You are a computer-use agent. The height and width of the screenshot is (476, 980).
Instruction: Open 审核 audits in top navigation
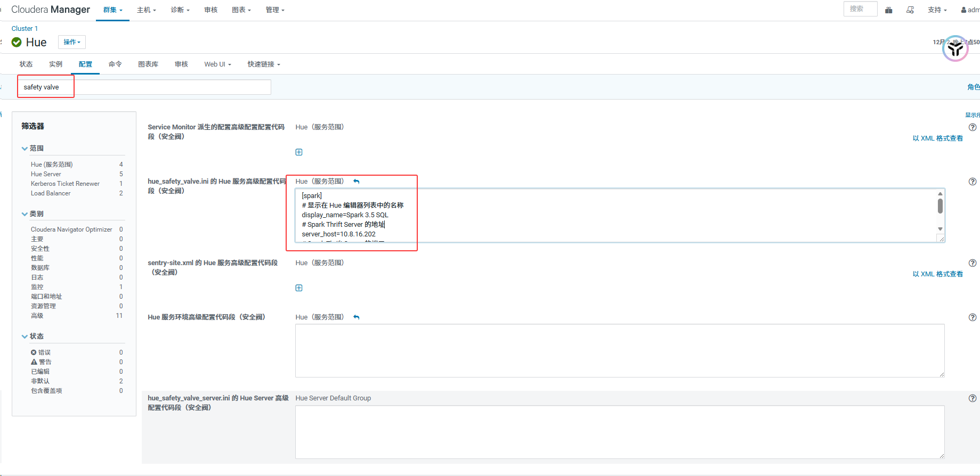click(x=211, y=10)
